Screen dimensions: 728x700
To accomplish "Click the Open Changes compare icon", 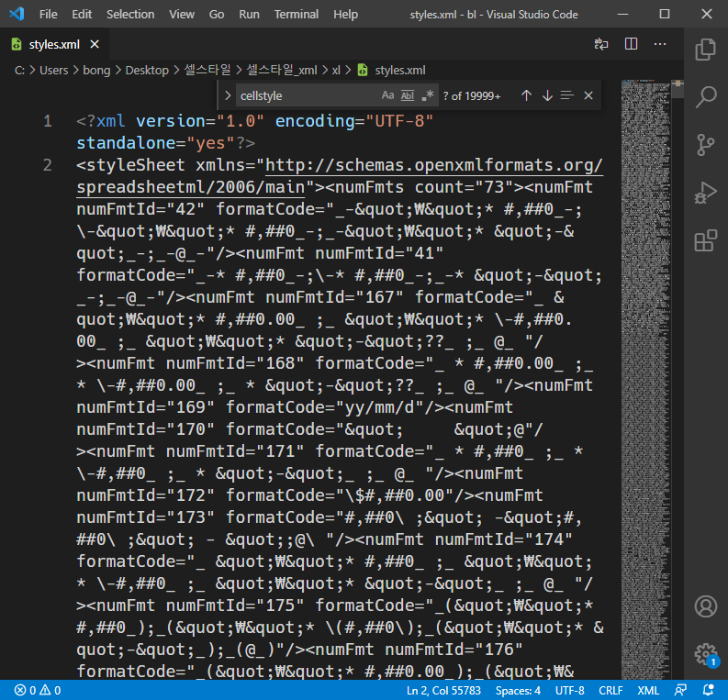I will click(x=601, y=44).
